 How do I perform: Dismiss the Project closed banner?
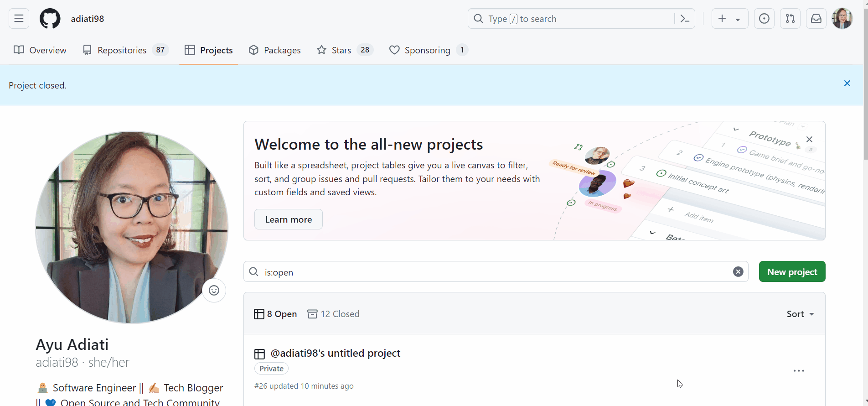[x=847, y=83]
